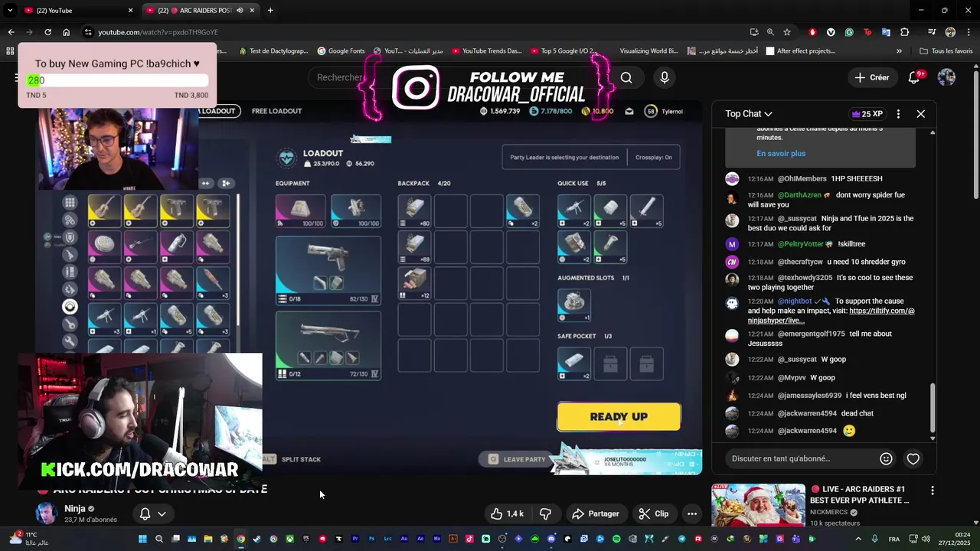This screenshot has width=980, height=551.
Task: Open more actions menu beside Clip
Action: click(692, 514)
